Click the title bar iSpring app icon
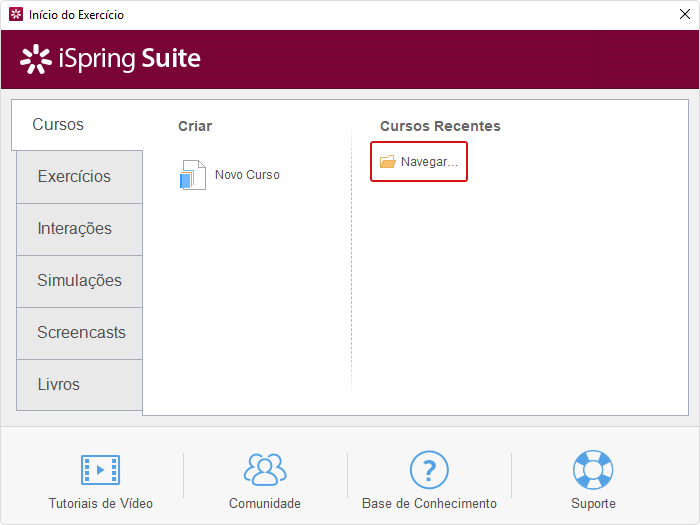The image size is (700, 525). coord(16,14)
